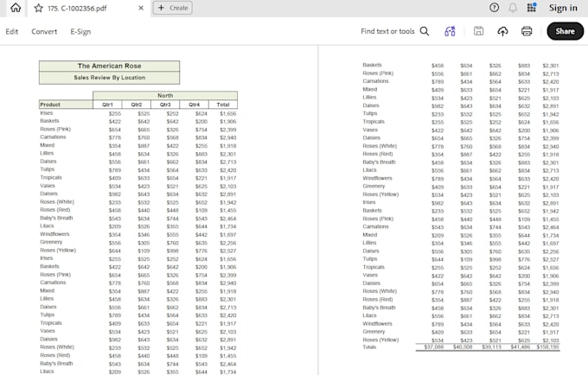Click the Save icon
Viewport: 588px width, 375px height.
click(478, 31)
